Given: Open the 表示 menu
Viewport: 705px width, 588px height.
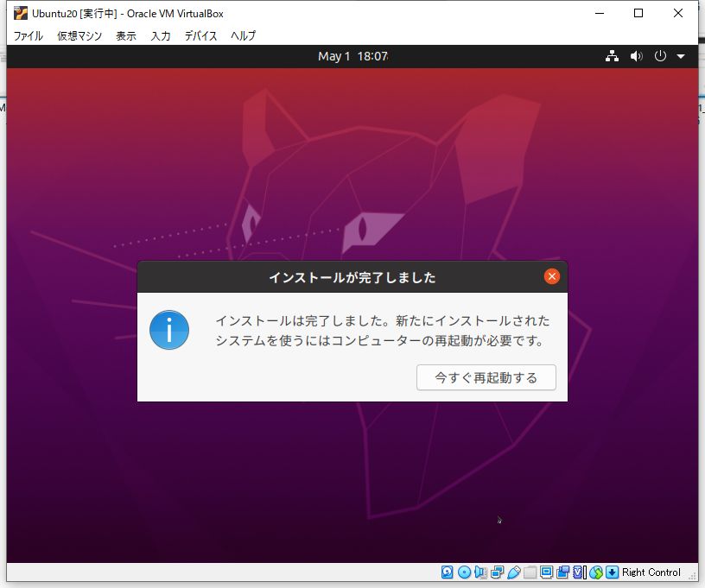Looking at the screenshot, I should point(126,35).
